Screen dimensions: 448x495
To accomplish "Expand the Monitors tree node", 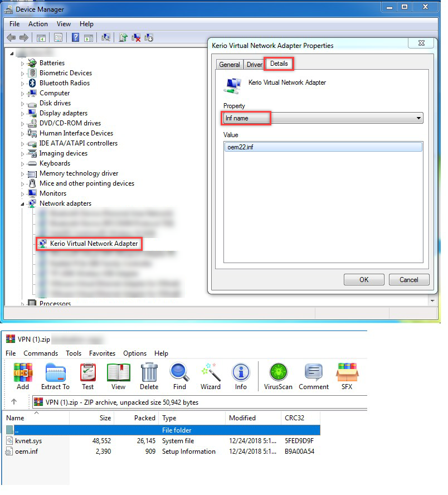I will coord(22,194).
